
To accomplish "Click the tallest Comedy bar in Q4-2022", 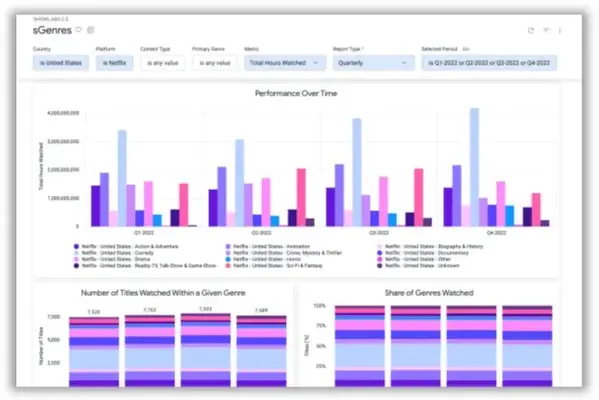I will (474, 167).
